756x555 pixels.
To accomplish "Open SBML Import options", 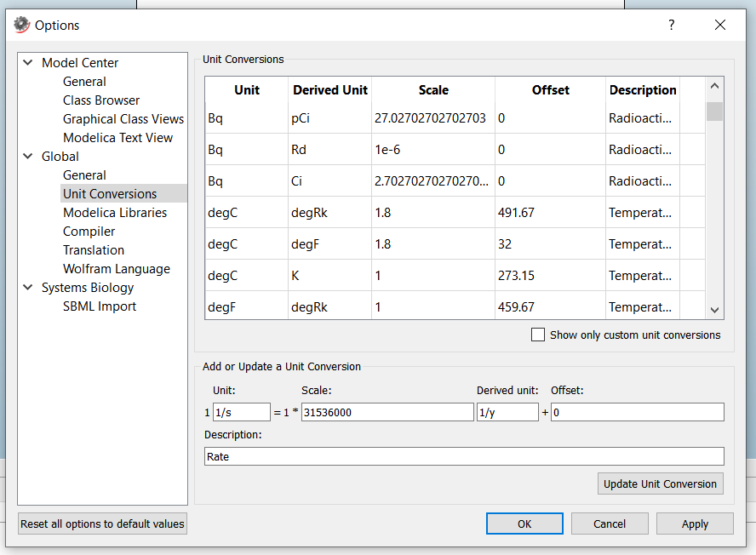I will [100, 306].
